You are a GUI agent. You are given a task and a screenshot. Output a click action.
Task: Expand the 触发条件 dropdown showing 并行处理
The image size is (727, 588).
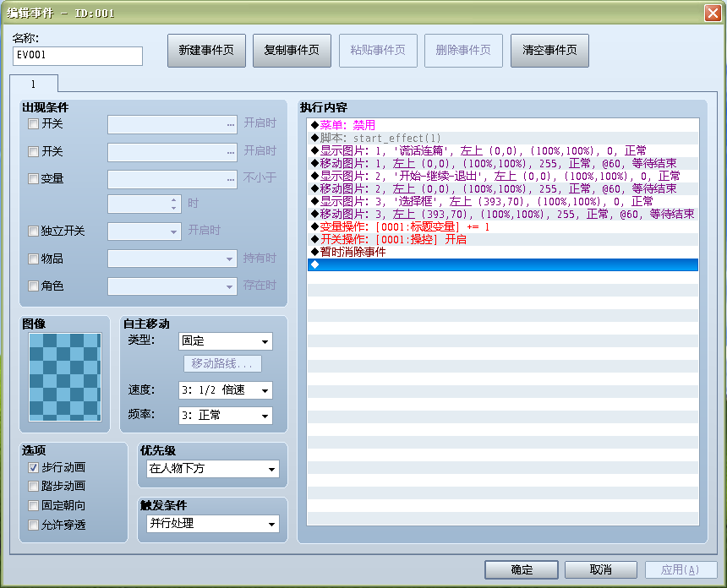(213, 524)
